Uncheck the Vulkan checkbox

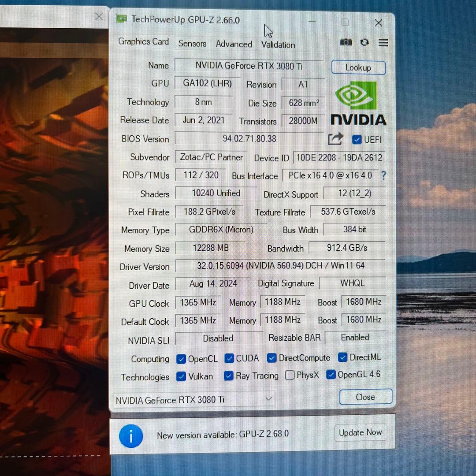181,376
